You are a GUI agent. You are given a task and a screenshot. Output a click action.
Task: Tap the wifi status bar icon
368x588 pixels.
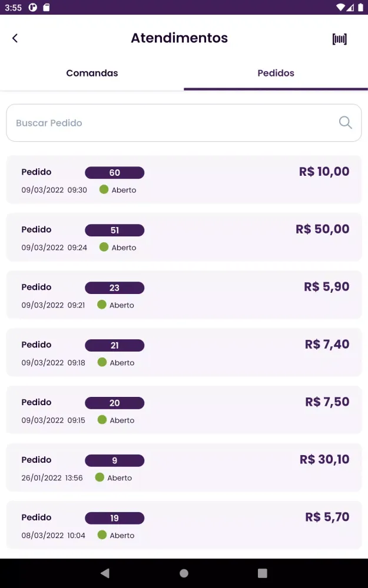340,7
